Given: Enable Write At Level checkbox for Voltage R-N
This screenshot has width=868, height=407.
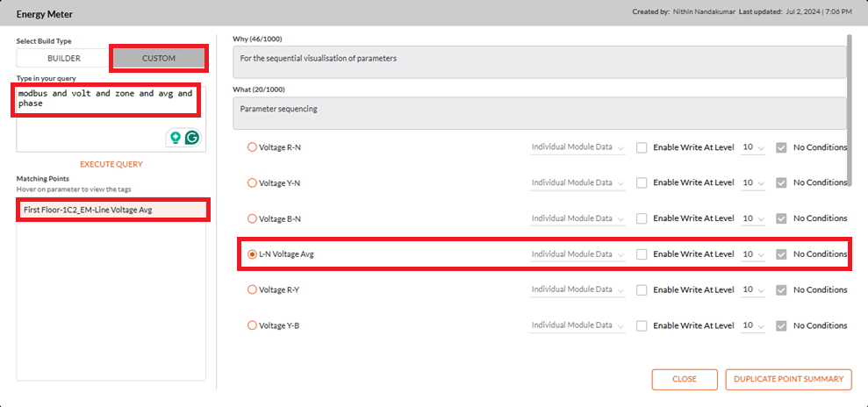Looking at the screenshot, I should pos(642,147).
